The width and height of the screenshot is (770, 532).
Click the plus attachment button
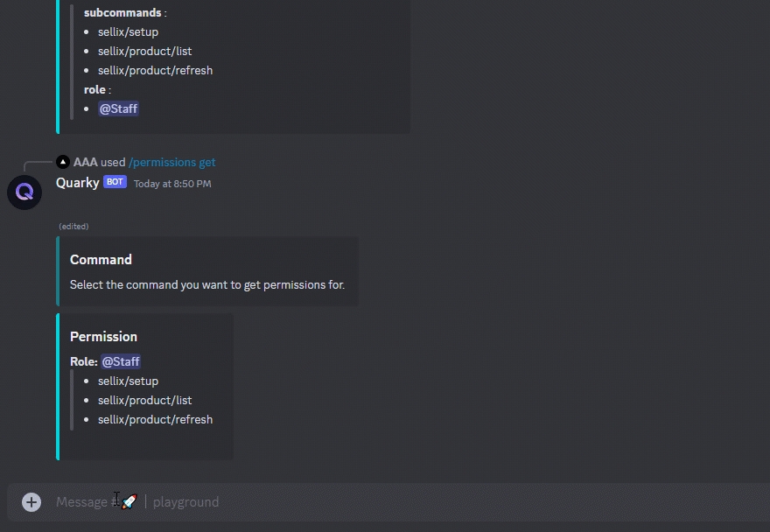[x=31, y=502]
